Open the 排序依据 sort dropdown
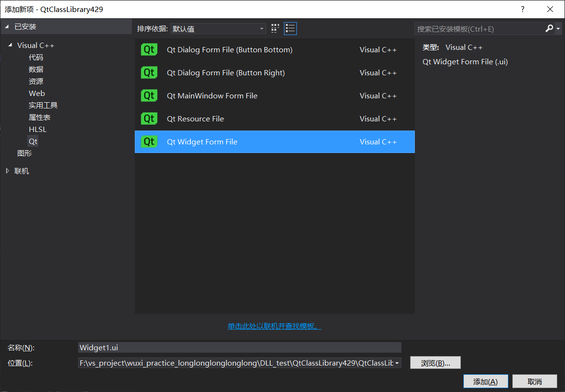The height and width of the screenshot is (392, 565). coord(218,29)
